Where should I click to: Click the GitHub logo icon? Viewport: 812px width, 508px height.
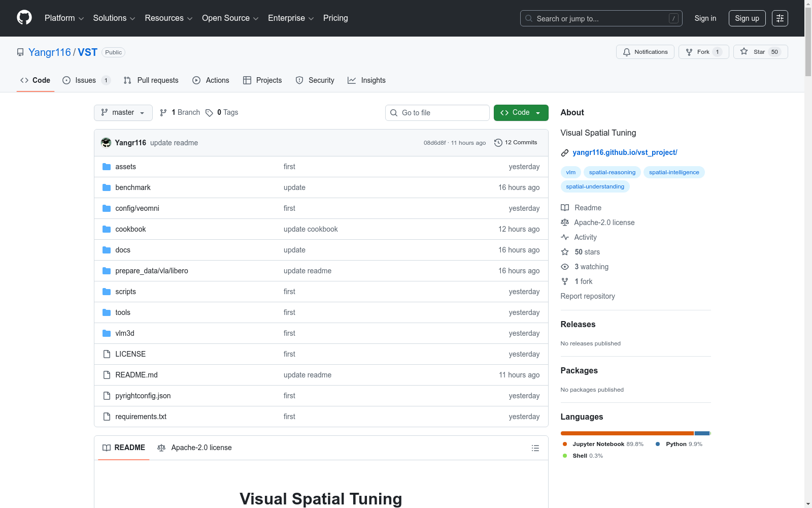24,18
